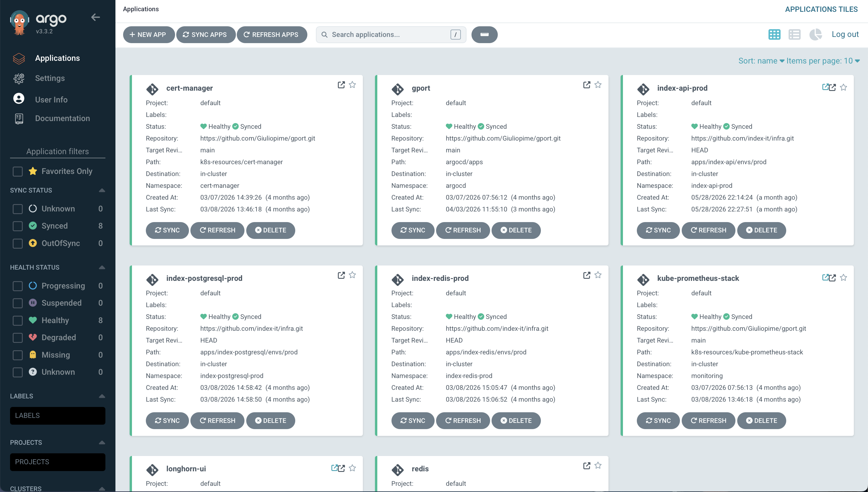Check the Suspended health filter

click(17, 303)
